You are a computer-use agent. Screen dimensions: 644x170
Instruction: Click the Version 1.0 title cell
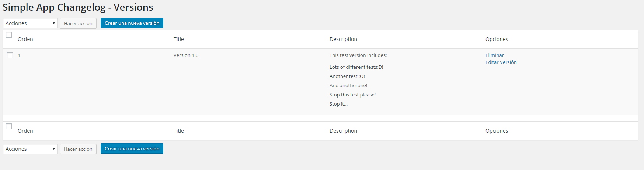[186, 55]
